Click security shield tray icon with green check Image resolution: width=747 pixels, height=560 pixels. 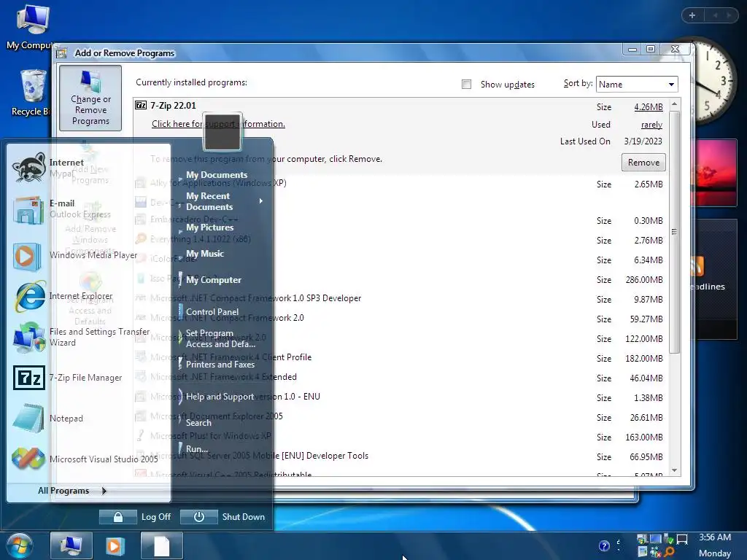(x=668, y=539)
